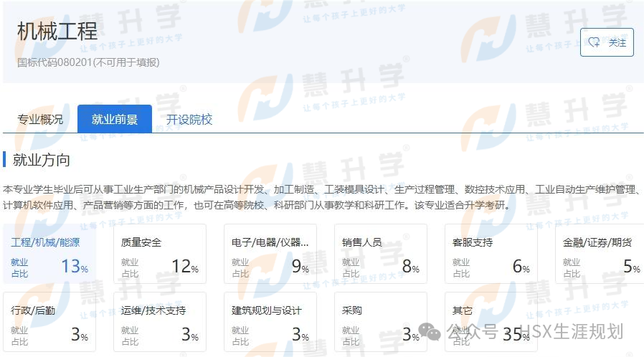Switch to the 专业概况 tab
644x357 pixels.
point(40,120)
